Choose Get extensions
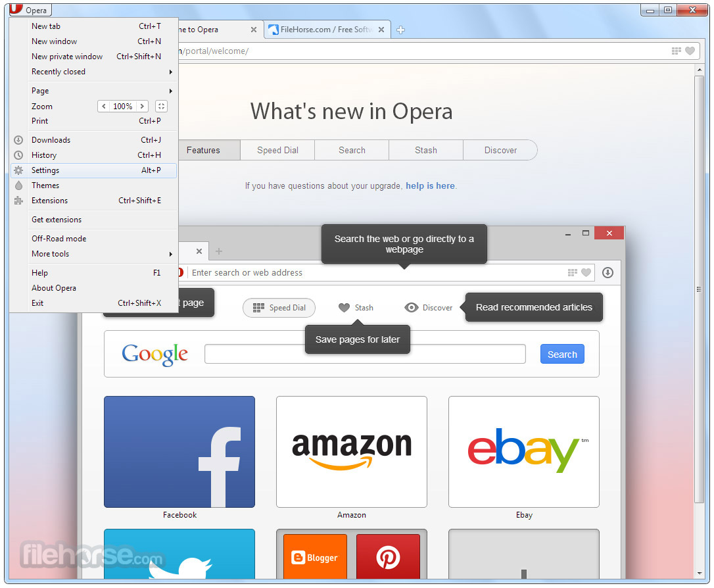 coord(94,220)
